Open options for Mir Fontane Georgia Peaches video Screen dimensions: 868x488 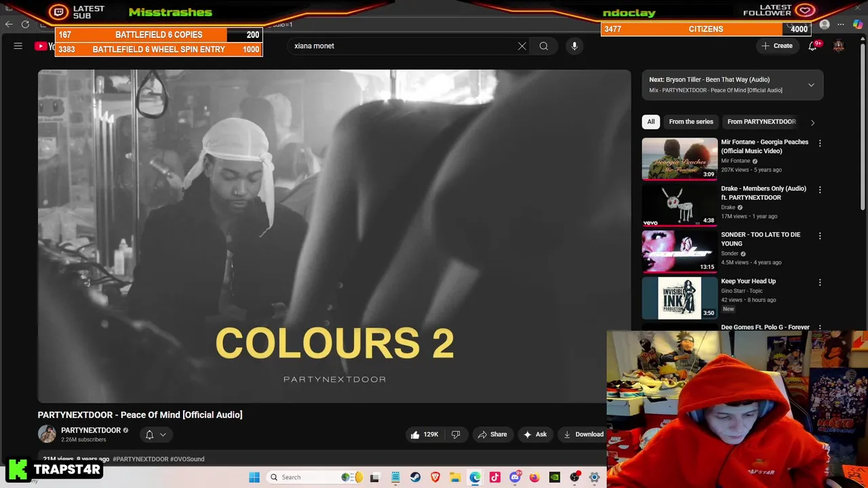(820, 143)
